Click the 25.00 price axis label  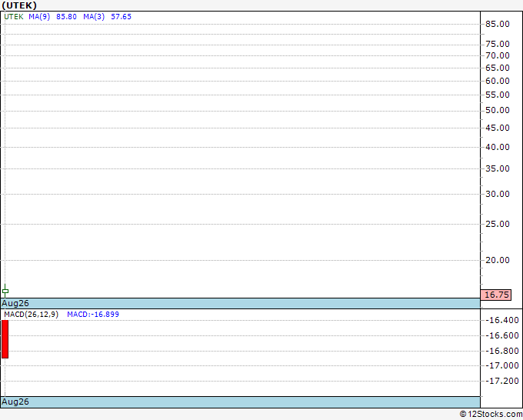[498, 224]
